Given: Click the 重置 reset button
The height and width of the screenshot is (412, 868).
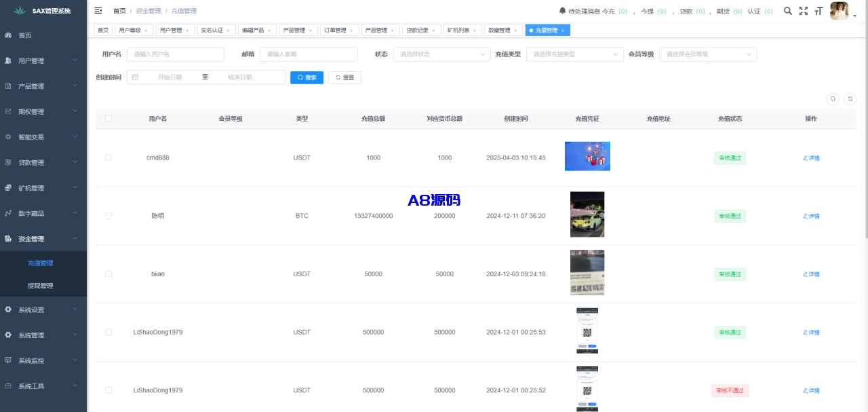Looking at the screenshot, I should (x=344, y=77).
